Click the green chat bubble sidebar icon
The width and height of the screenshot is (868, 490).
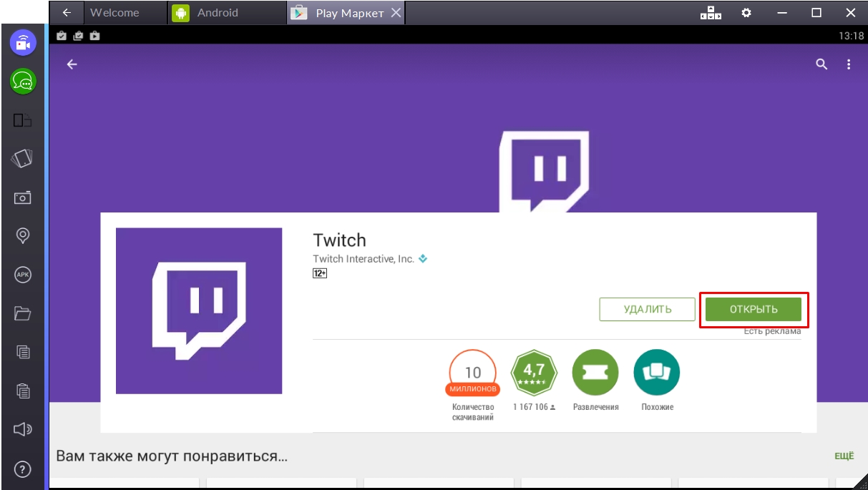point(23,82)
